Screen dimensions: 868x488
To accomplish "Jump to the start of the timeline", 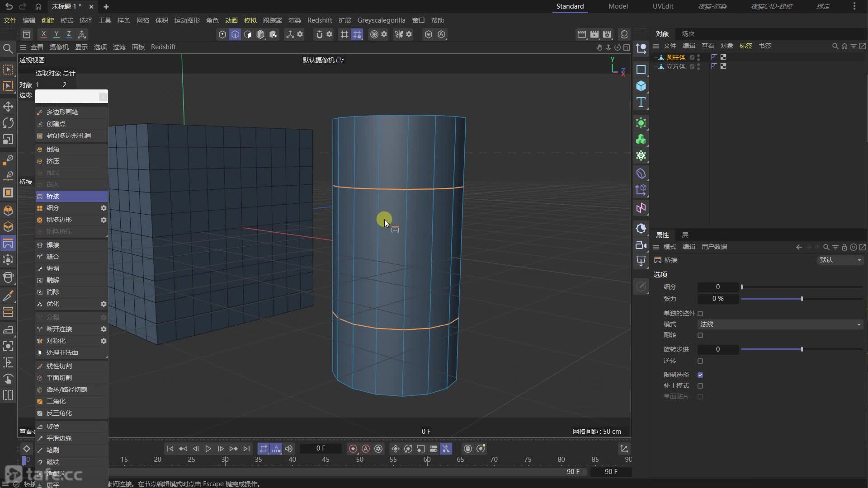I will [170, 449].
